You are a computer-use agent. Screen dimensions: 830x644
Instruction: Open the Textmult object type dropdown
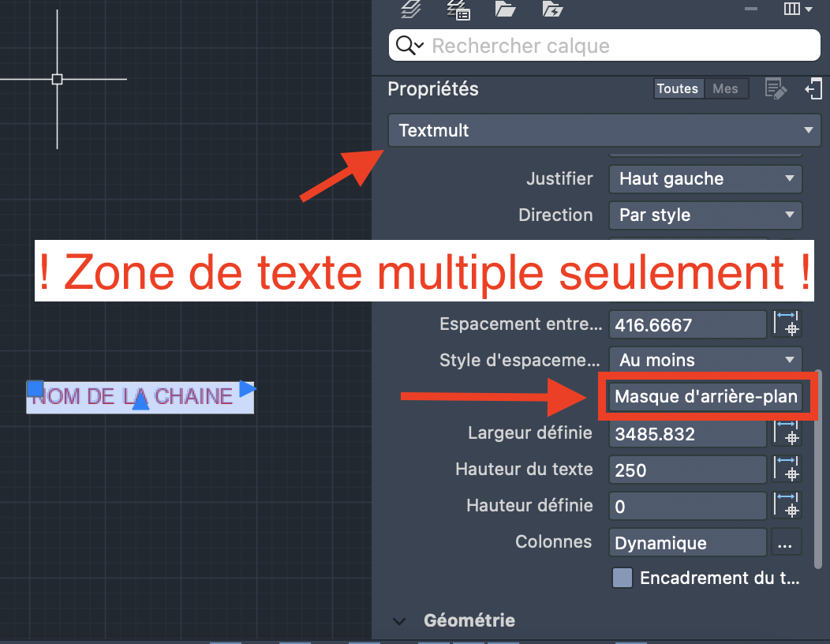pos(604,130)
